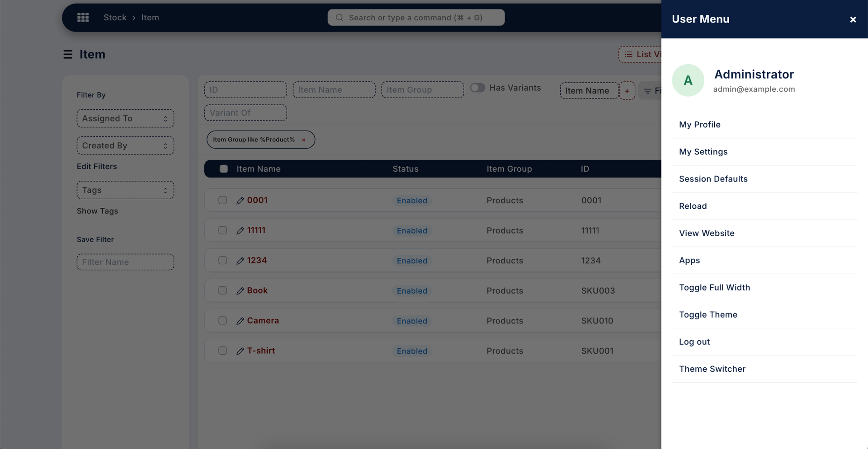This screenshot has height=449, width=868.
Task: Focus the search or type a command field
Action: pos(416,18)
